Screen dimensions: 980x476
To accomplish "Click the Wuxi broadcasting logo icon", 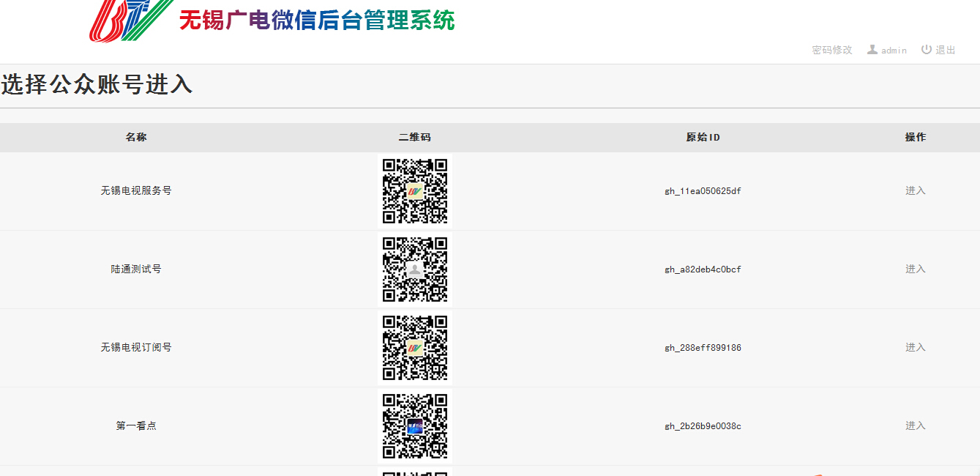I will (x=130, y=21).
